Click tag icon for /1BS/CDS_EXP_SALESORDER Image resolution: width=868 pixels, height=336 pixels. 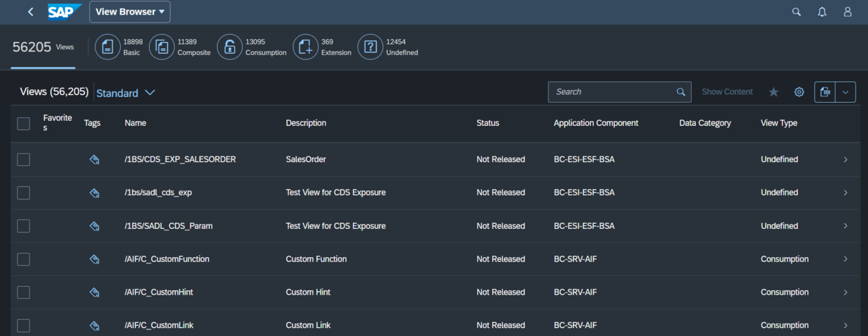(x=93, y=159)
